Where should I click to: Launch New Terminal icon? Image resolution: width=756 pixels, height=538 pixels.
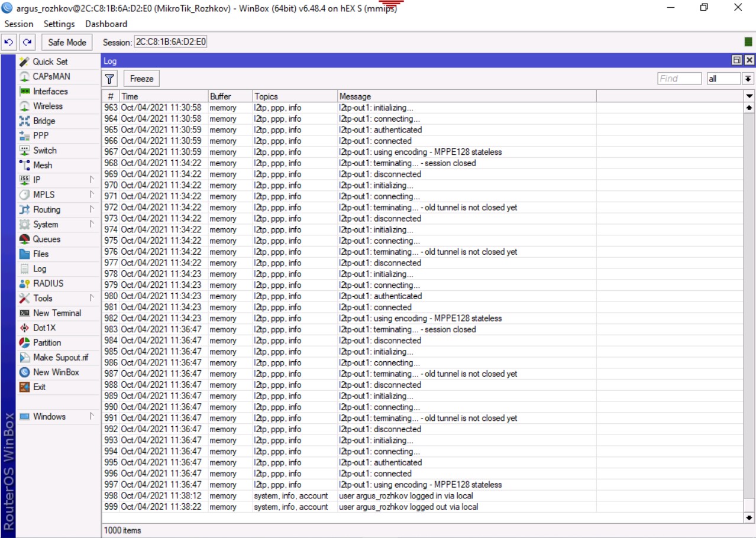point(24,313)
